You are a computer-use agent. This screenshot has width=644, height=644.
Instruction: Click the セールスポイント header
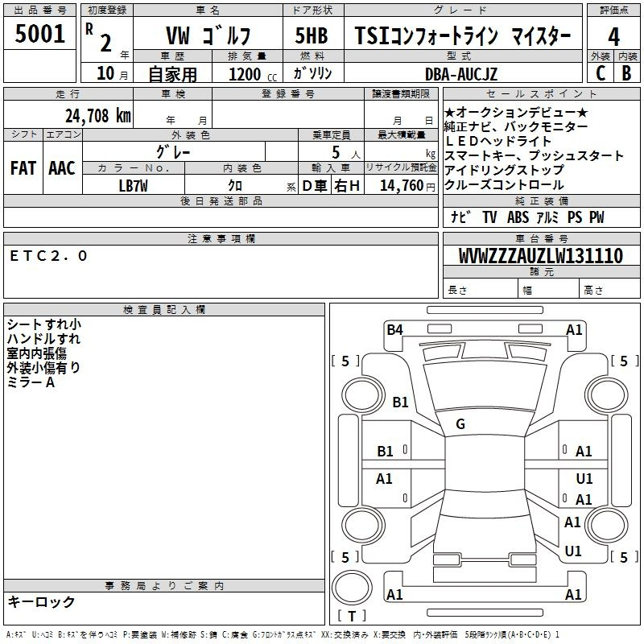coord(541,93)
